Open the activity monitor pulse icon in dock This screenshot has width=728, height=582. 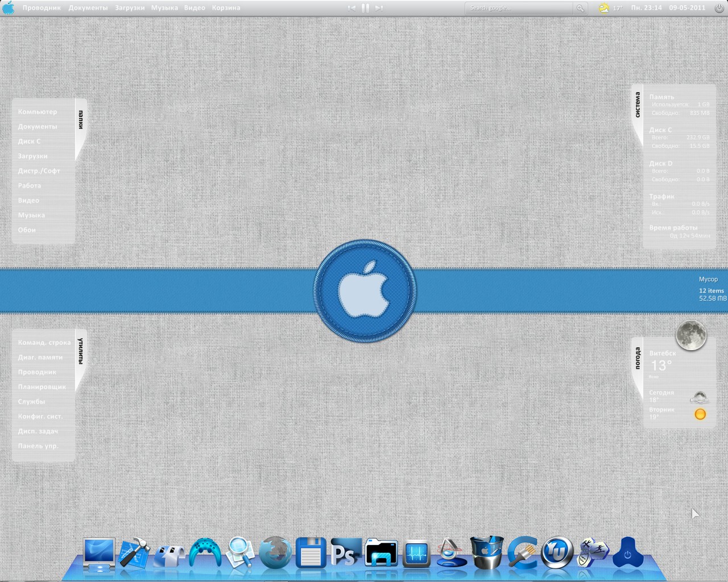coord(416,554)
